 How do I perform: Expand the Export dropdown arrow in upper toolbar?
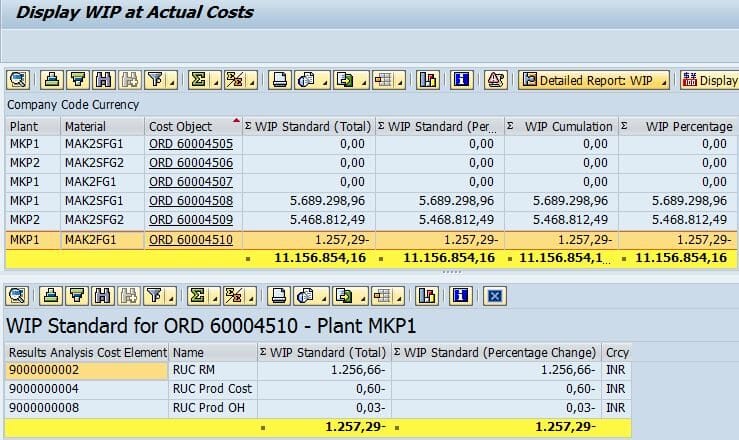(360, 80)
